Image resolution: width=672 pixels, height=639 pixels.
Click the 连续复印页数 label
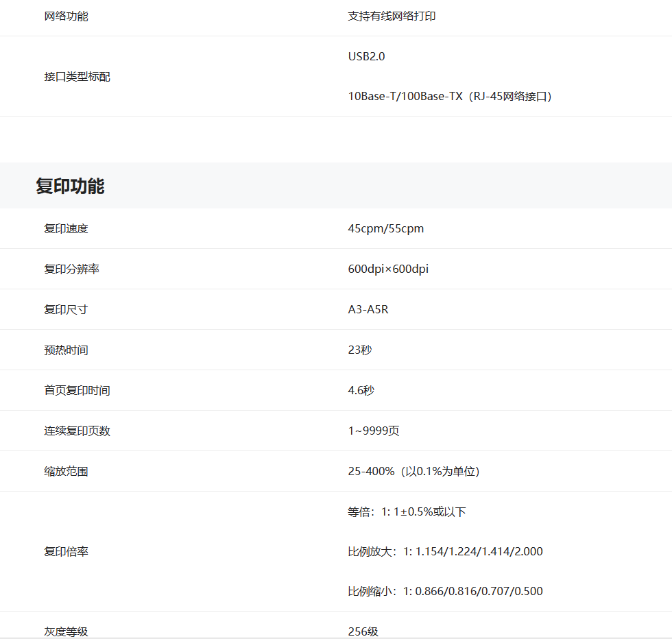click(77, 431)
